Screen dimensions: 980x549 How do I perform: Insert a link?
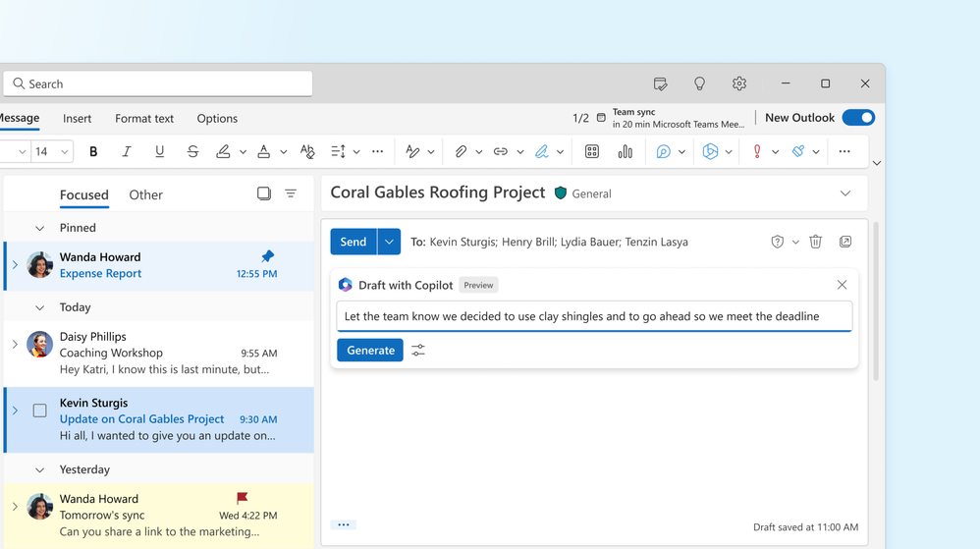[501, 151]
